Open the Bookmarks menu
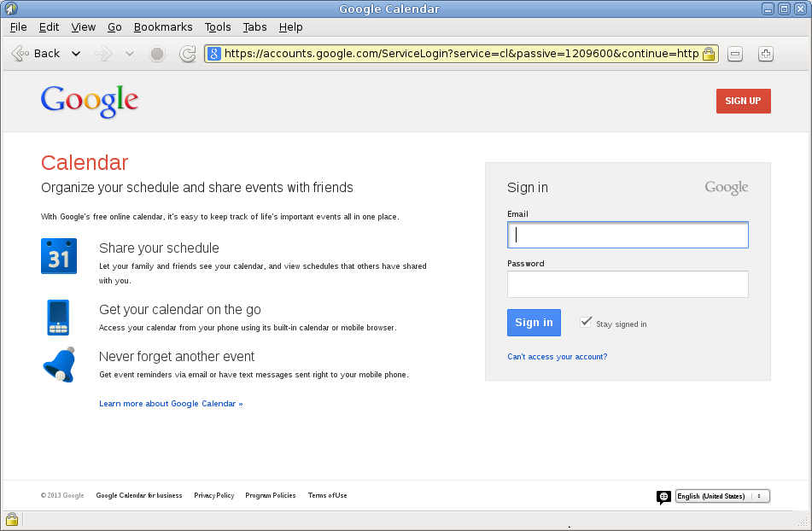This screenshot has height=531, width=812. [163, 27]
